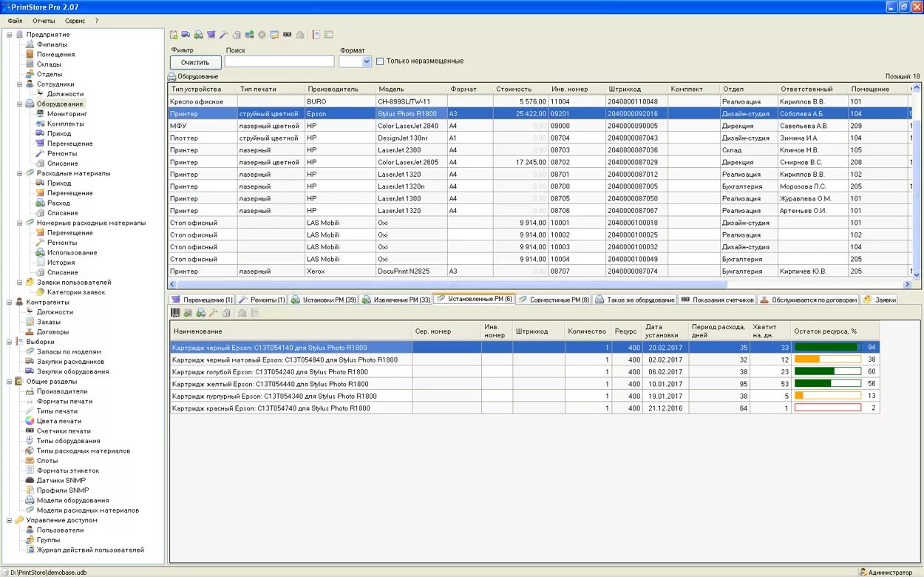Switch to the Установки РМ (39) tab
The height and width of the screenshot is (577, 924).
click(324, 300)
